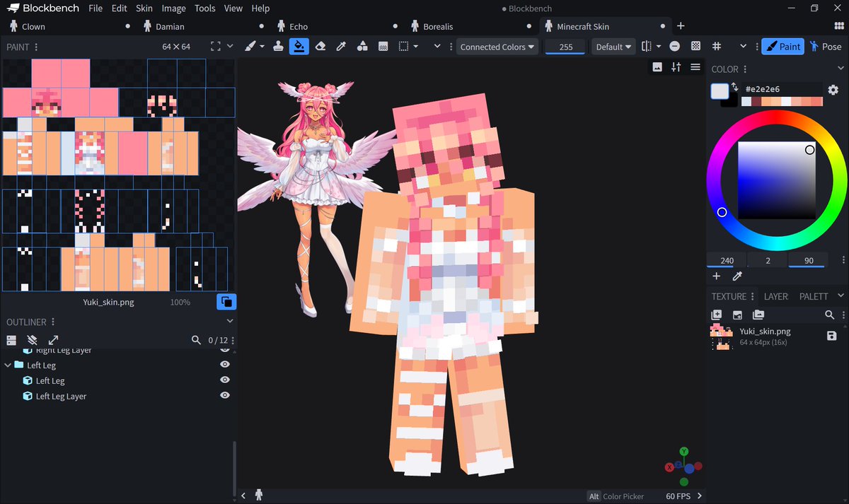The image size is (849, 504).
Task: Click the swap colors arrows icon
Action: 735,88
